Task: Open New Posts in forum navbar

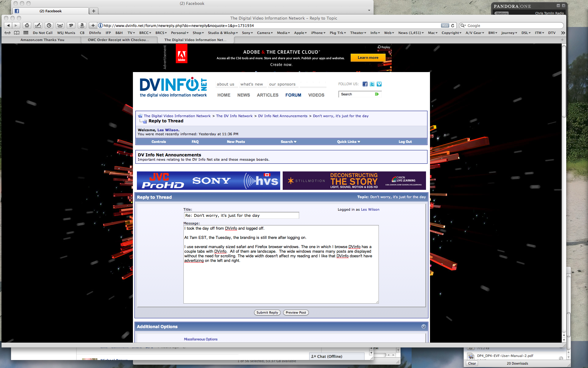Action: pos(236,142)
